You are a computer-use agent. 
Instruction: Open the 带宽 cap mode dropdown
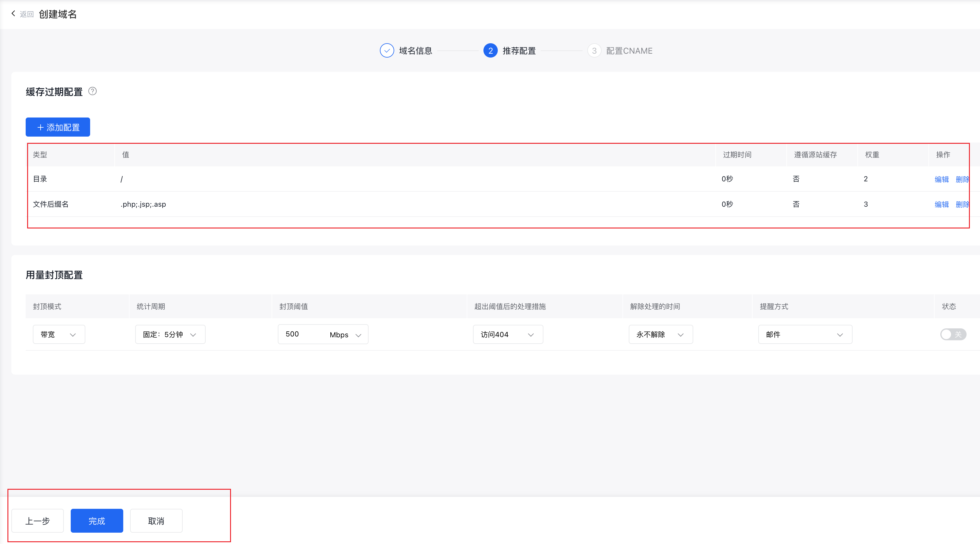pos(59,335)
